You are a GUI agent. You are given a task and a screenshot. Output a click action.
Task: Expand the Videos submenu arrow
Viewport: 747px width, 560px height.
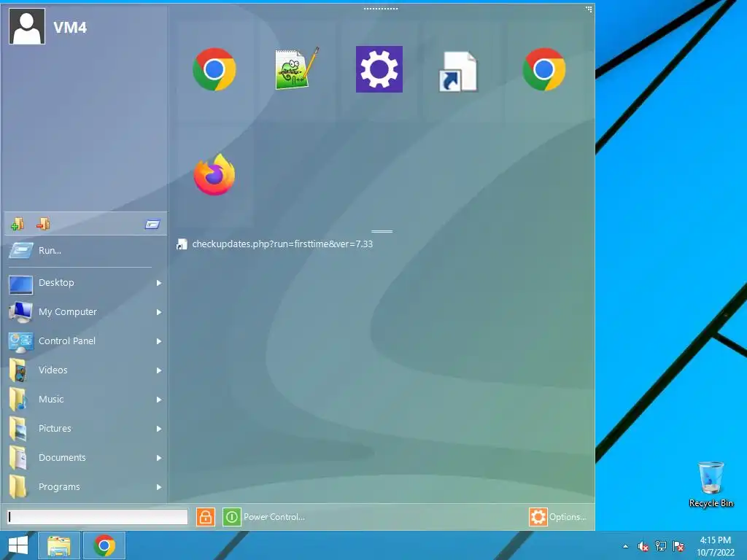[x=158, y=370]
